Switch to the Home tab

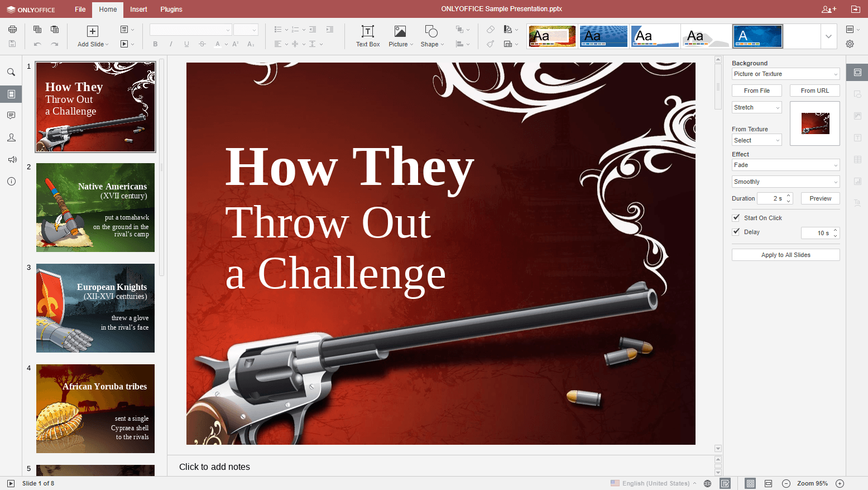click(108, 9)
